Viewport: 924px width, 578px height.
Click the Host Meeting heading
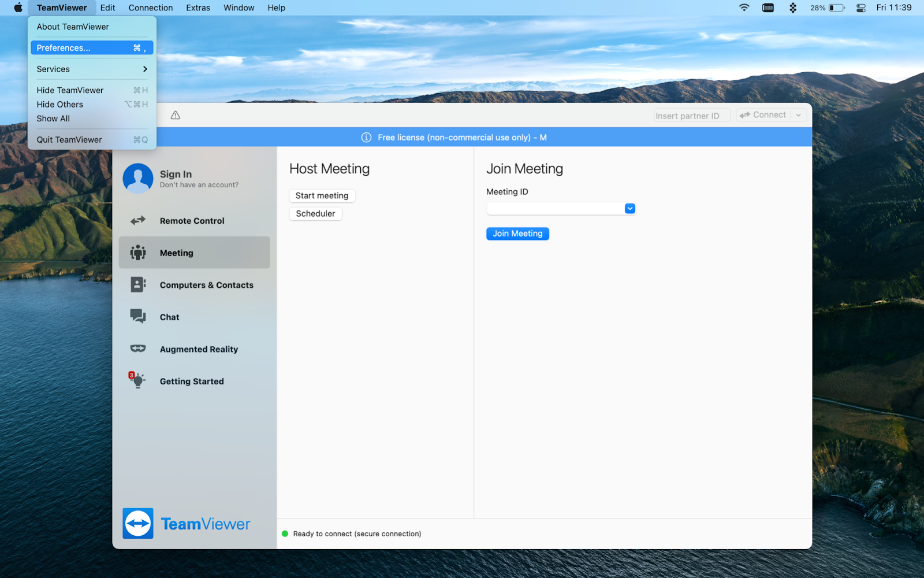pyautogui.click(x=329, y=169)
